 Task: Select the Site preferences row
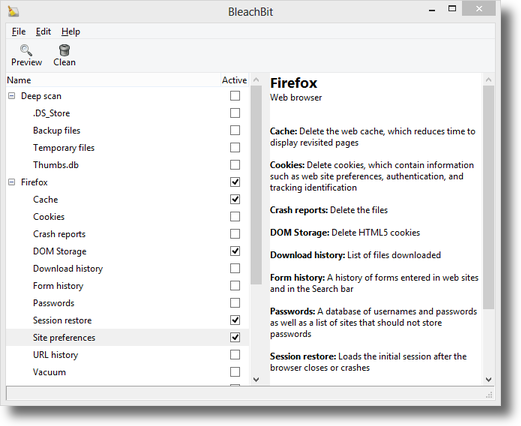[127, 337]
